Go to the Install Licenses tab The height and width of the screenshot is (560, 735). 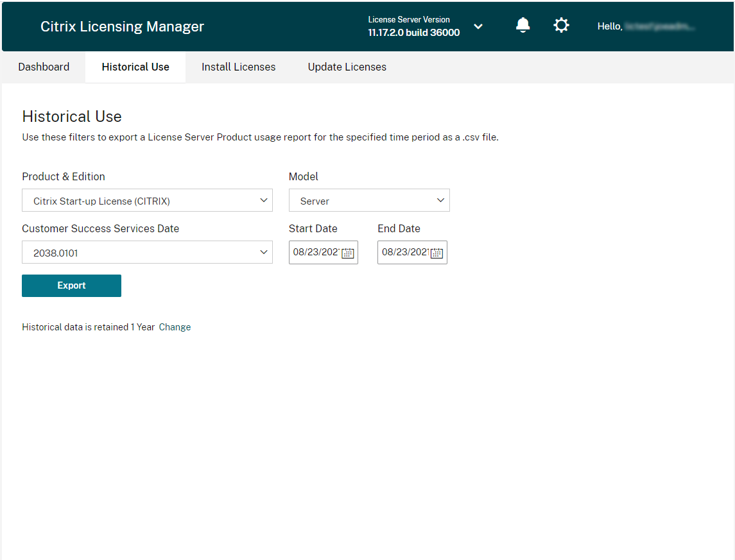(238, 67)
